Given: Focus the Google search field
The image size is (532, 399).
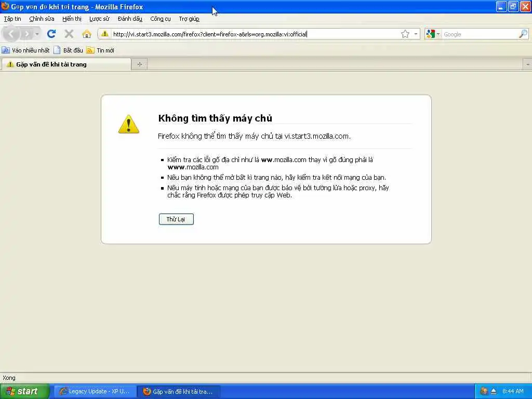Looking at the screenshot, I should (480, 34).
